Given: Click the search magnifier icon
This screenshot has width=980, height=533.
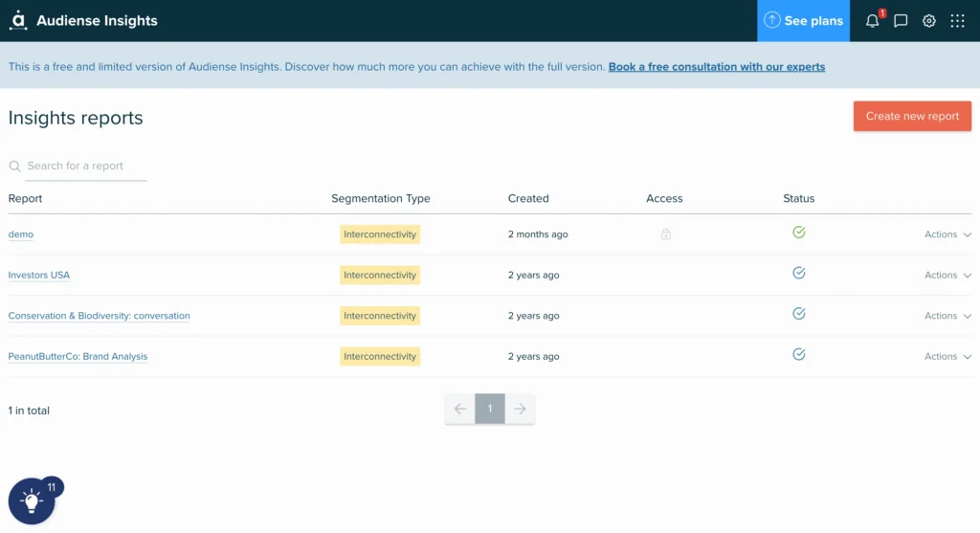Looking at the screenshot, I should pos(15,167).
